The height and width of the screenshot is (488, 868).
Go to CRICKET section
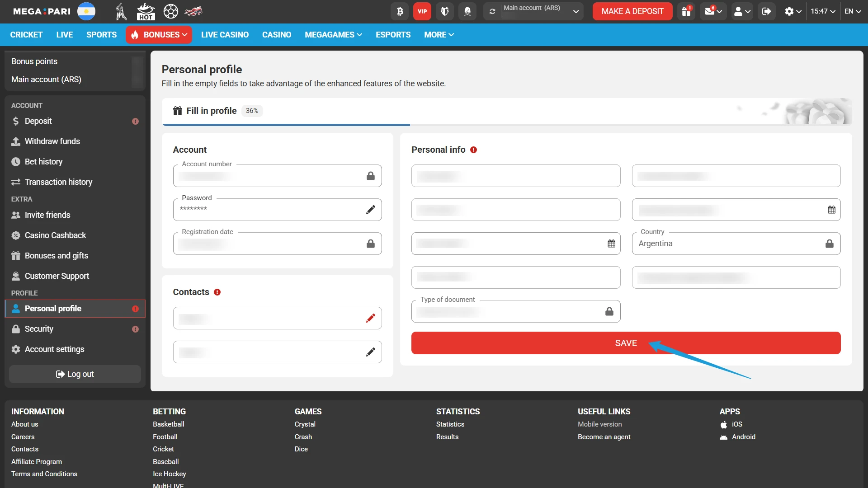[26, 35]
